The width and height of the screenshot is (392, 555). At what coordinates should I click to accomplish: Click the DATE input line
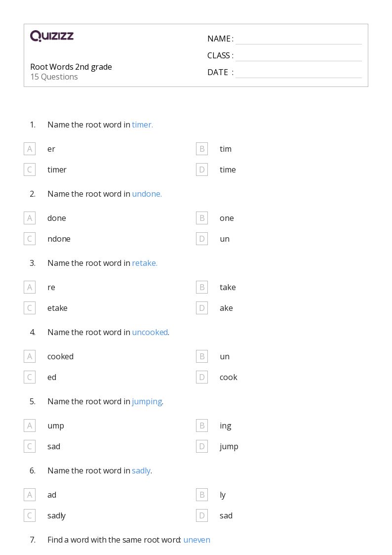[299, 73]
